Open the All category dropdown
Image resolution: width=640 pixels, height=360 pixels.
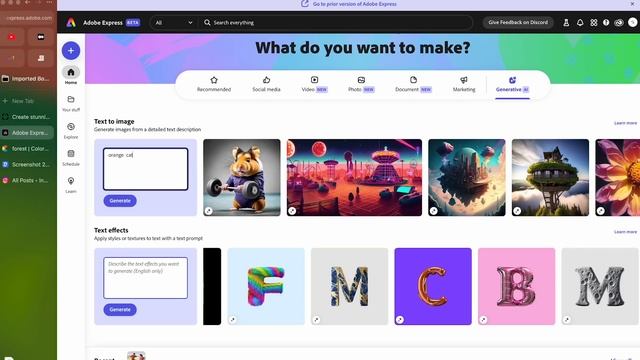tap(173, 22)
